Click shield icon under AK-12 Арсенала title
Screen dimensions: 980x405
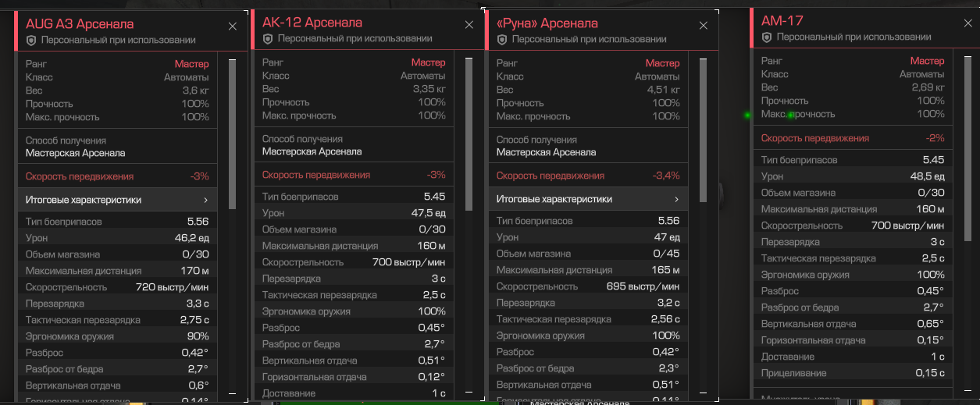pos(268,38)
